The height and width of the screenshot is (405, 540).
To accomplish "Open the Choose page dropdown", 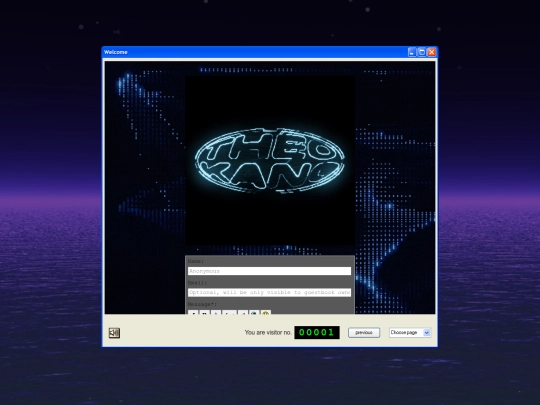I will (x=410, y=333).
